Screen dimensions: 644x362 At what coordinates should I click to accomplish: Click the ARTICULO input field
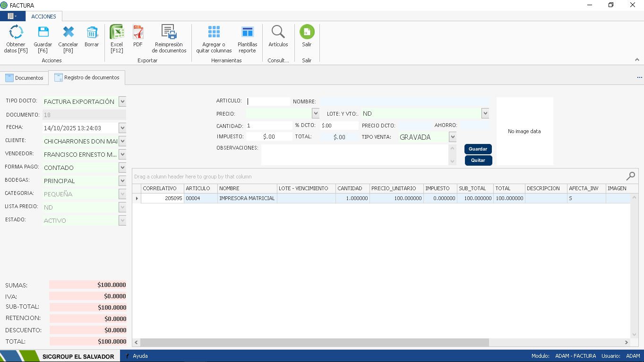[x=268, y=101]
